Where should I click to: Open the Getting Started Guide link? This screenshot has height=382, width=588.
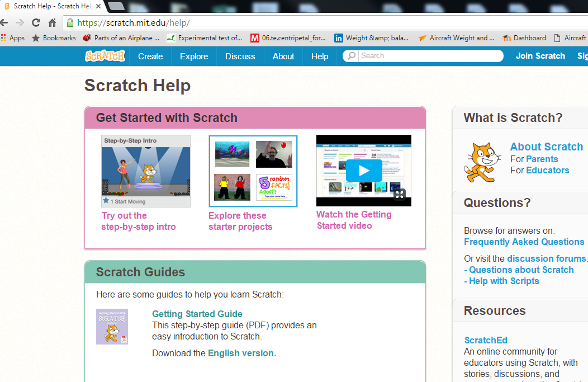pos(197,314)
